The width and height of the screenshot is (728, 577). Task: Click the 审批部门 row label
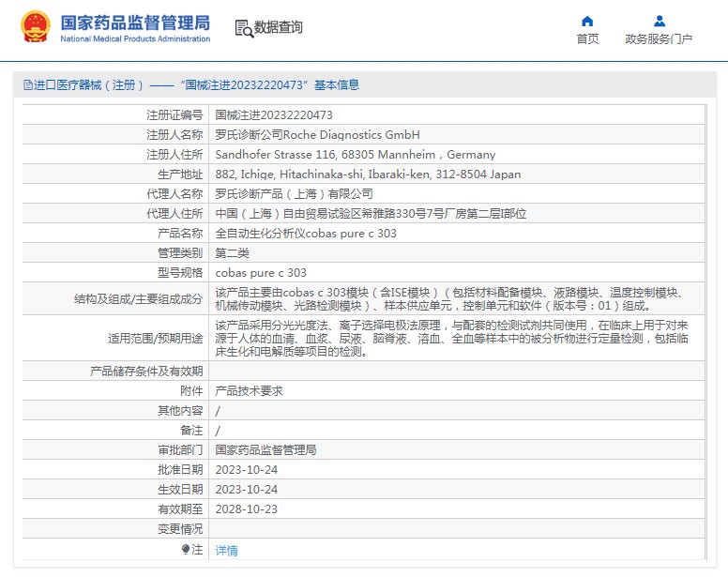point(180,449)
